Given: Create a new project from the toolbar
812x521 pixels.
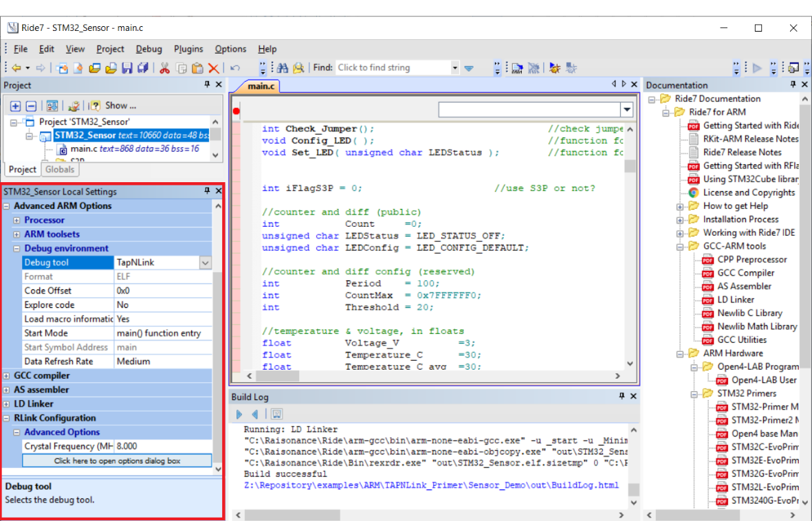Looking at the screenshot, I should click(62, 68).
